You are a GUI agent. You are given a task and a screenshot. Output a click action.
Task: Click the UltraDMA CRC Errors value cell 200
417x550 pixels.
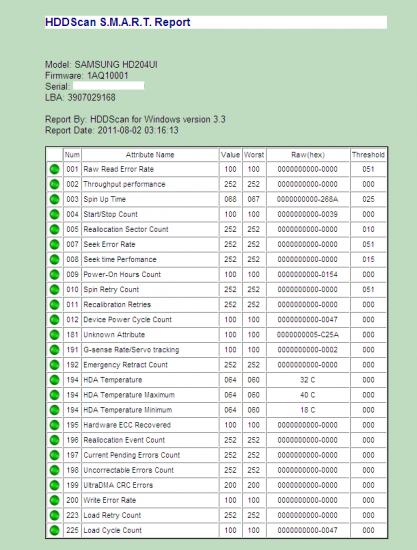coord(230,485)
